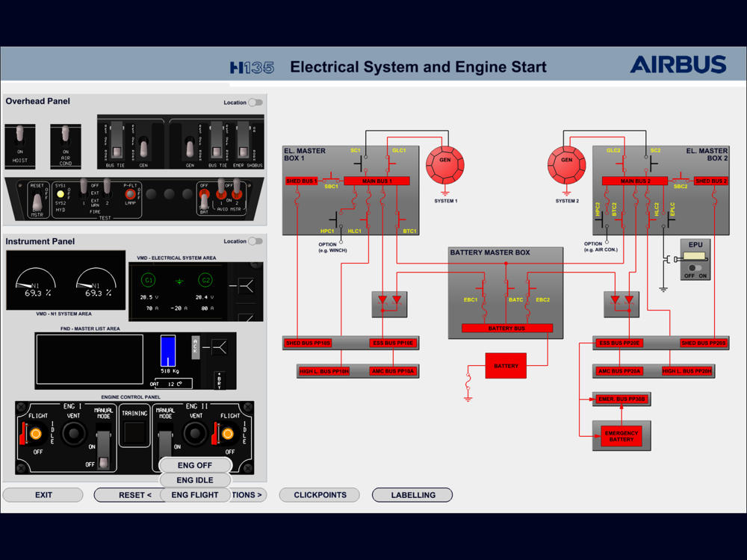Click the HIGH L. BUS PP20H bar
The width and height of the screenshot is (747, 560).
click(x=687, y=371)
